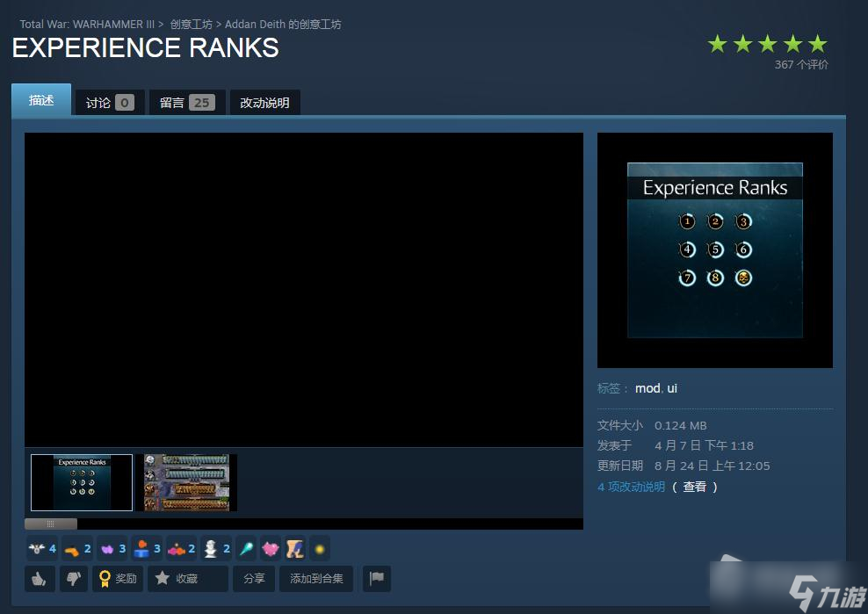Click the file size value 0.124 MB
The height and width of the screenshot is (614, 868).
(x=680, y=425)
